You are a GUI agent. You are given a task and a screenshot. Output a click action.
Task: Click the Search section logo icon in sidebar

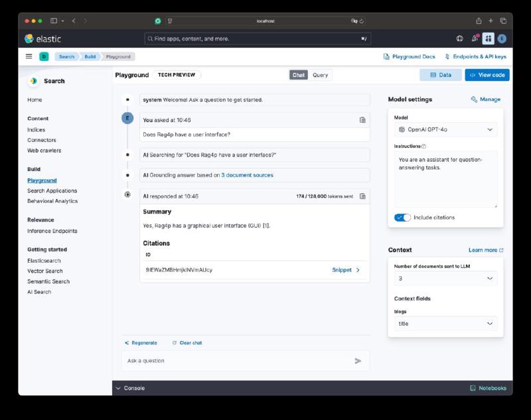[33, 81]
